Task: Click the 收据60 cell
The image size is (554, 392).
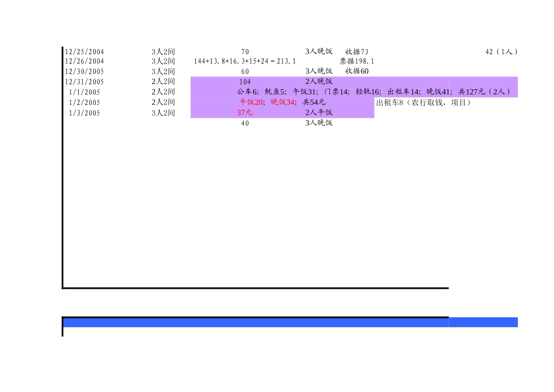Action: pyautogui.click(x=357, y=71)
